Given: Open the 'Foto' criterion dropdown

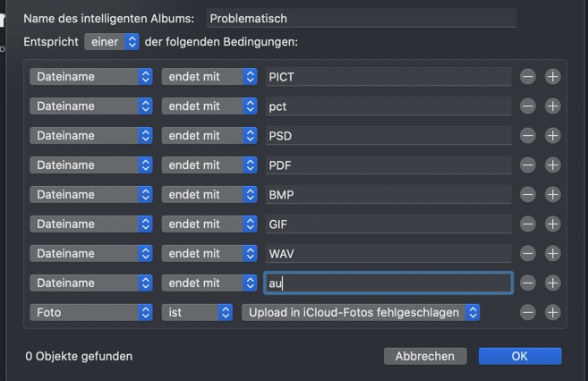Looking at the screenshot, I should [x=91, y=313].
